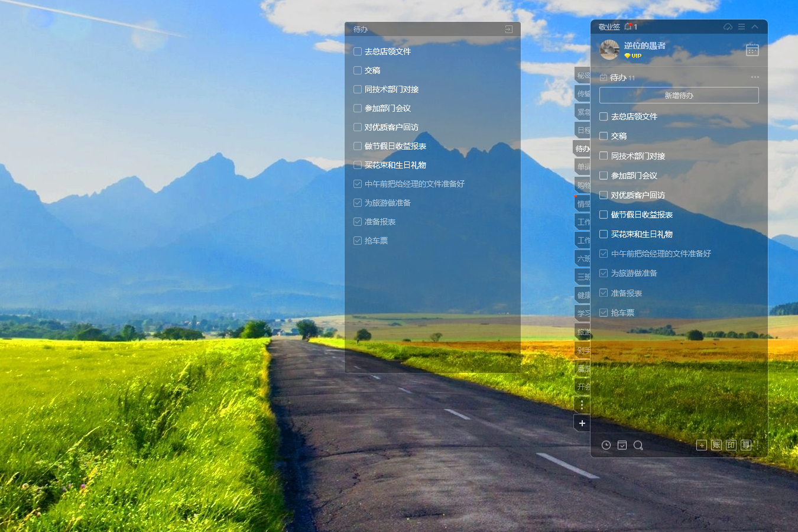Viewport: 798px width, 532px height.
Task: Check 参加部门会议 in floating 待办 window
Action: click(x=358, y=108)
